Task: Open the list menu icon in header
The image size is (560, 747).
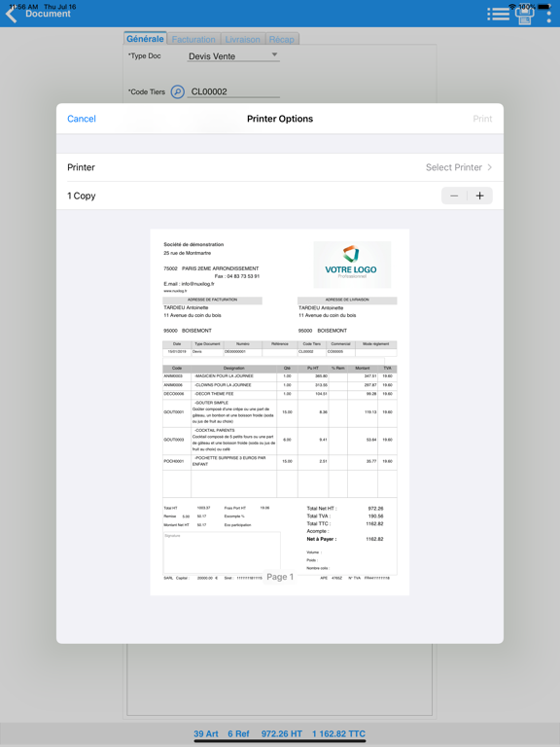Action: point(499,14)
